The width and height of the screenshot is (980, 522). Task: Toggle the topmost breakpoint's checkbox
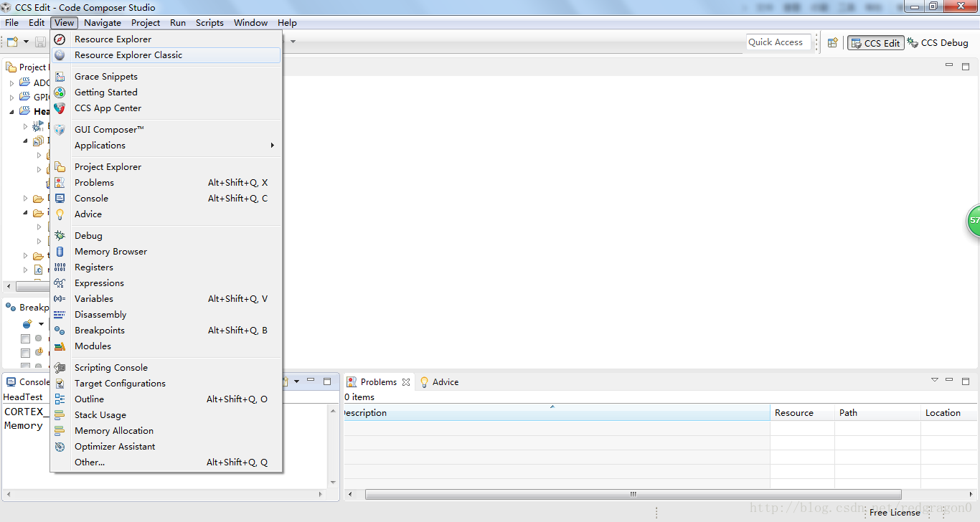pyautogui.click(x=25, y=338)
